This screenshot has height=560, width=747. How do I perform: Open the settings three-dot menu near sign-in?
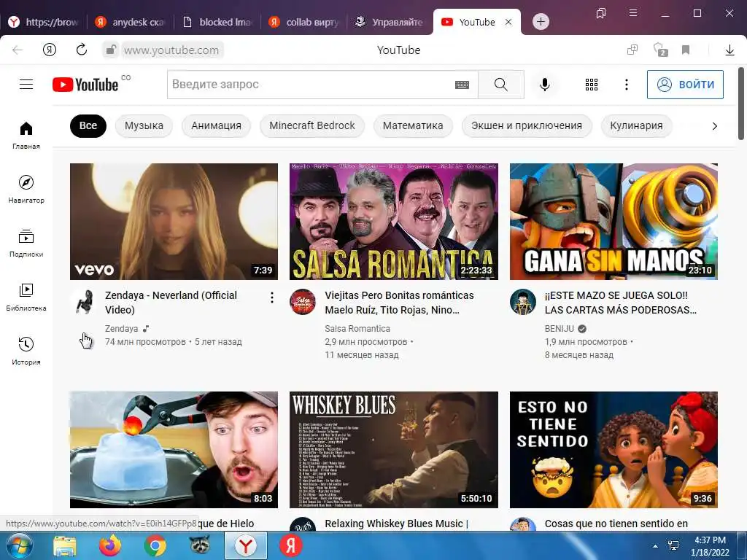(626, 85)
